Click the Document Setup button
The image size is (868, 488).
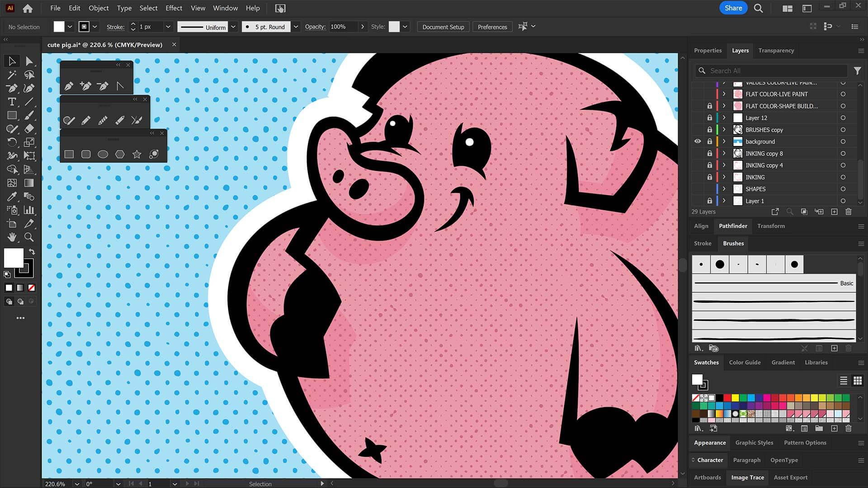click(x=443, y=27)
